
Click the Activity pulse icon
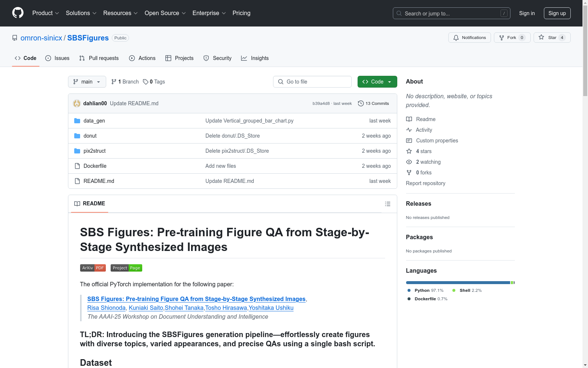point(409,130)
